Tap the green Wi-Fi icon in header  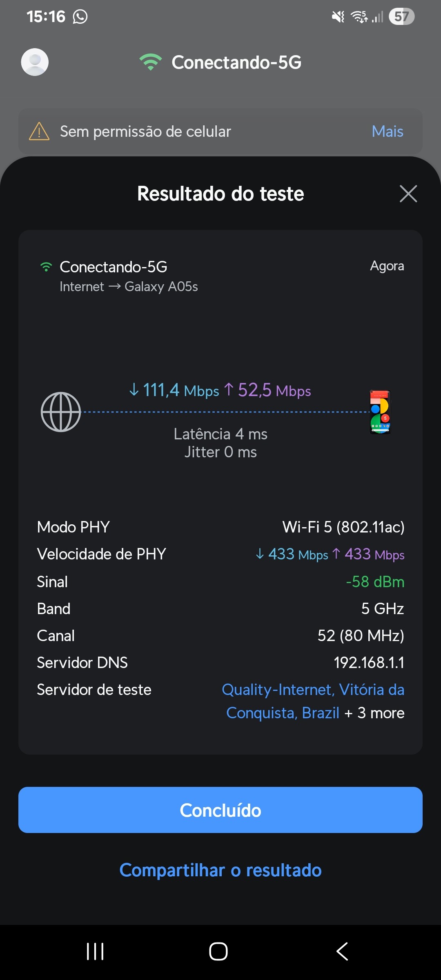[151, 62]
